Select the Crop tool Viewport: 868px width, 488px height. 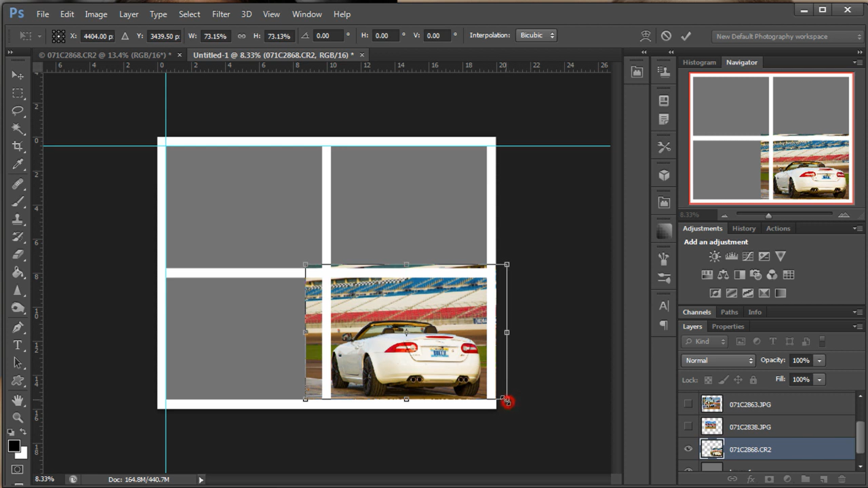click(18, 146)
